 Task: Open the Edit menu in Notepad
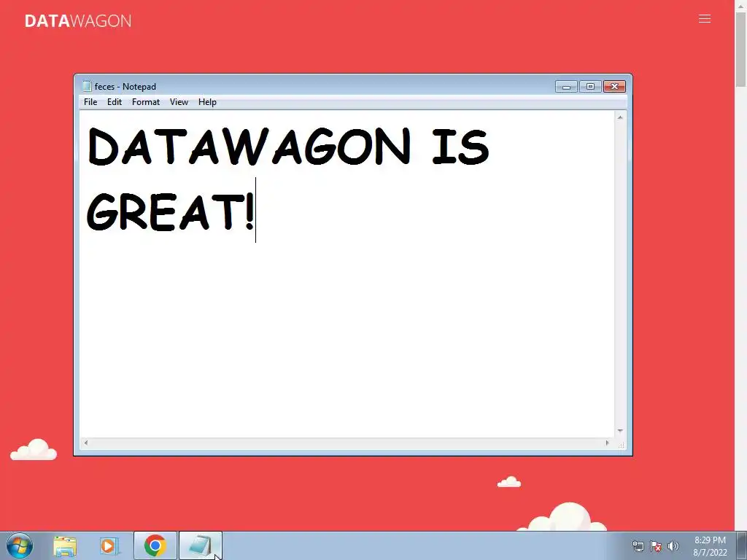coord(115,102)
